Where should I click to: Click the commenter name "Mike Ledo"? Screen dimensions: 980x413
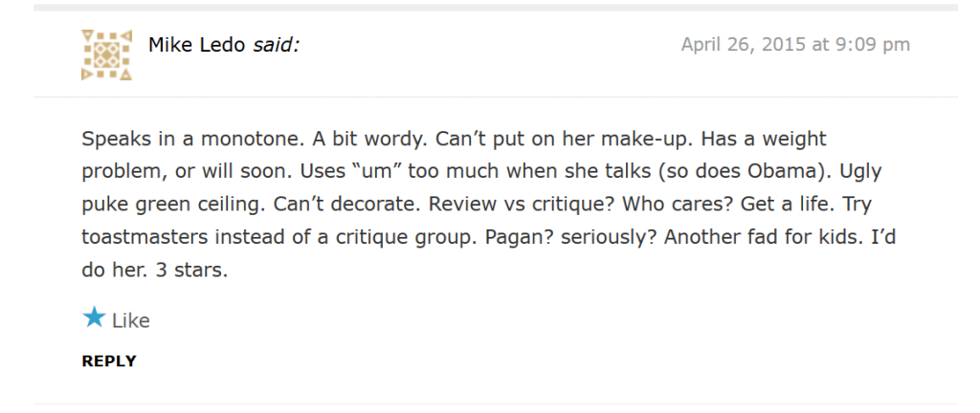pyautogui.click(x=198, y=44)
